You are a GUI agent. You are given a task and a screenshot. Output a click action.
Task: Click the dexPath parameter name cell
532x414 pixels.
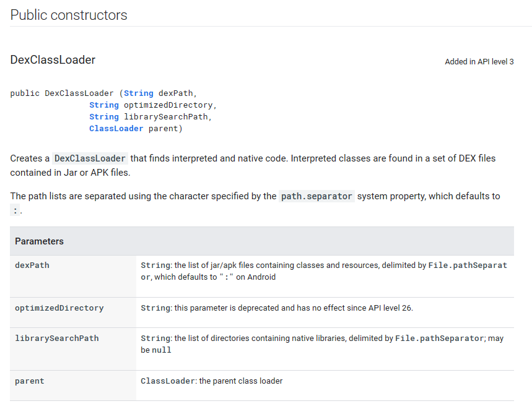coord(73,277)
